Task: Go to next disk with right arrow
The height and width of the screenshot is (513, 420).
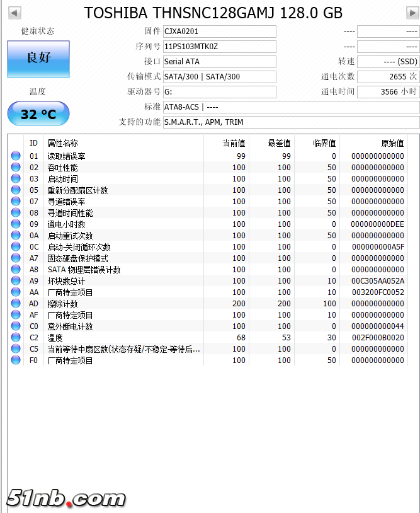Action: 412,13
